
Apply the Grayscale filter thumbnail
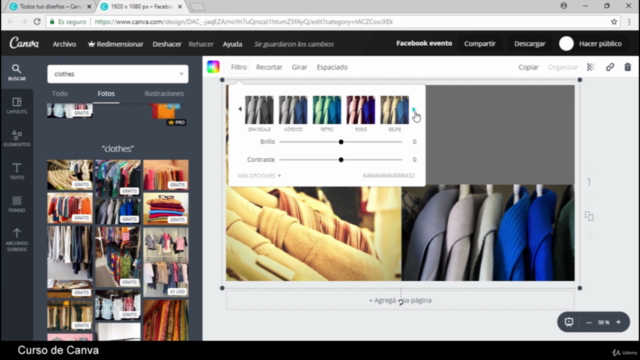[259, 110]
